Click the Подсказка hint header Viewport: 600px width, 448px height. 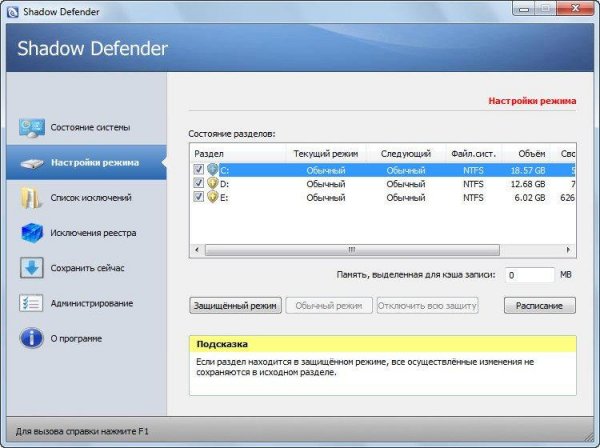tap(383, 344)
